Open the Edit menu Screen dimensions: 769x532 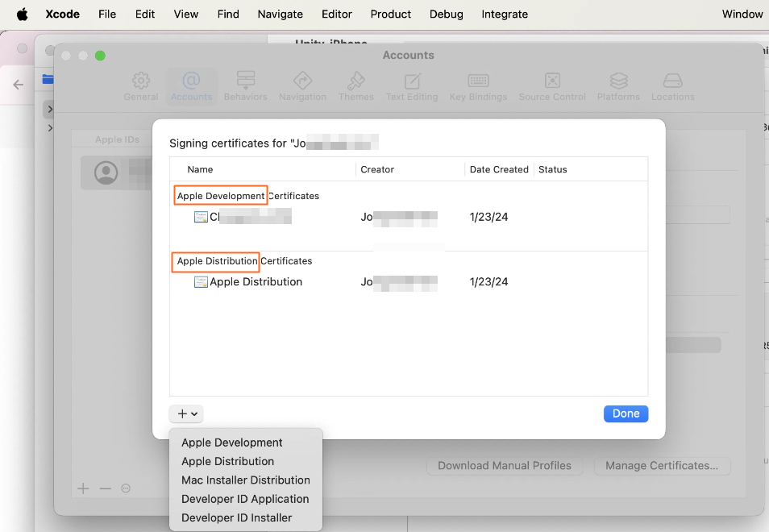click(x=144, y=15)
